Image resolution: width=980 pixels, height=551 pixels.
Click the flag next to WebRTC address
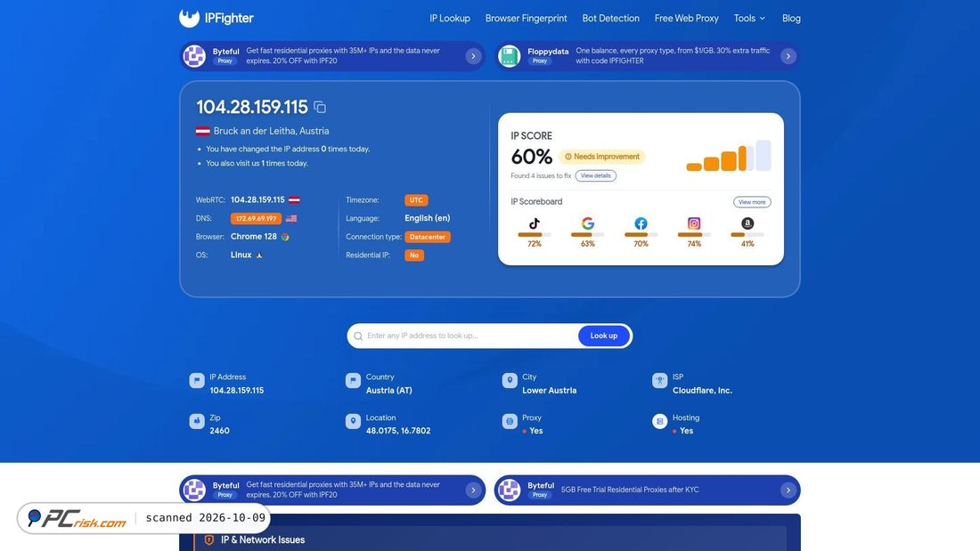294,200
